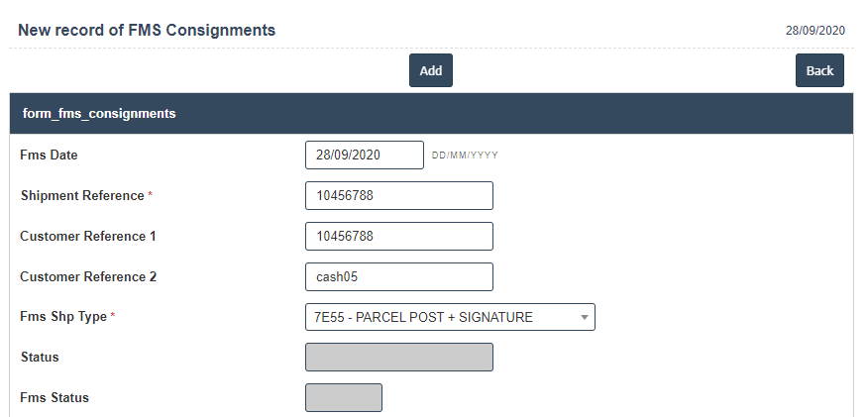
Task: Click into the Customer Reference 1 field
Action: click(x=398, y=237)
